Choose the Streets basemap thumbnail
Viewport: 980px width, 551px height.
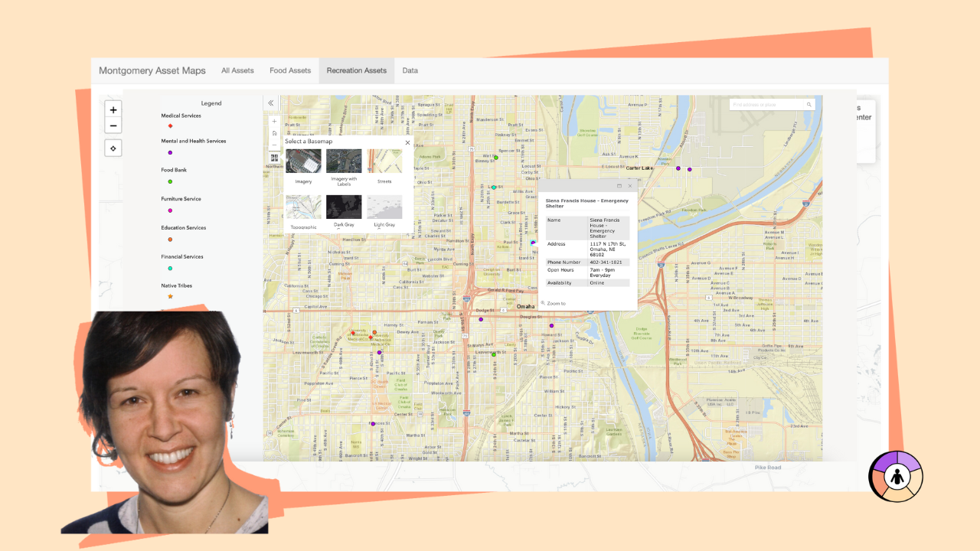tap(384, 161)
